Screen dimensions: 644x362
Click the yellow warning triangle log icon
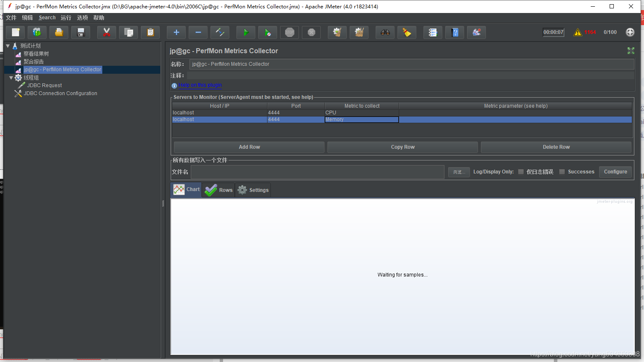(x=578, y=32)
